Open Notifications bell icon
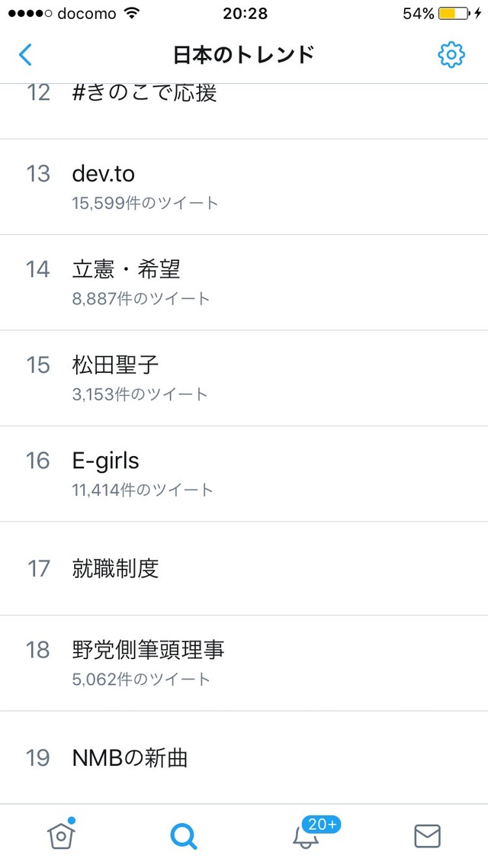This screenshot has width=488, height=868. 306,837
